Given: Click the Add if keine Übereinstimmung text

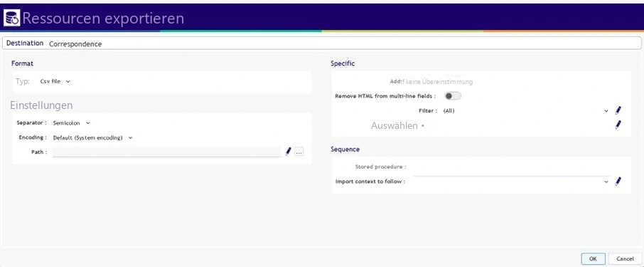Looking at the screenshot, I should click(431, 82).
